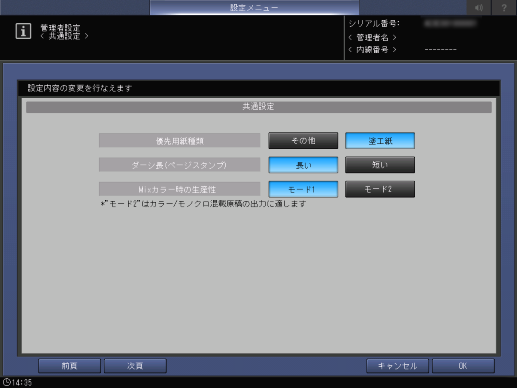Click the 14:35 time display
The image size is (517, 388).
coord(22,382)
